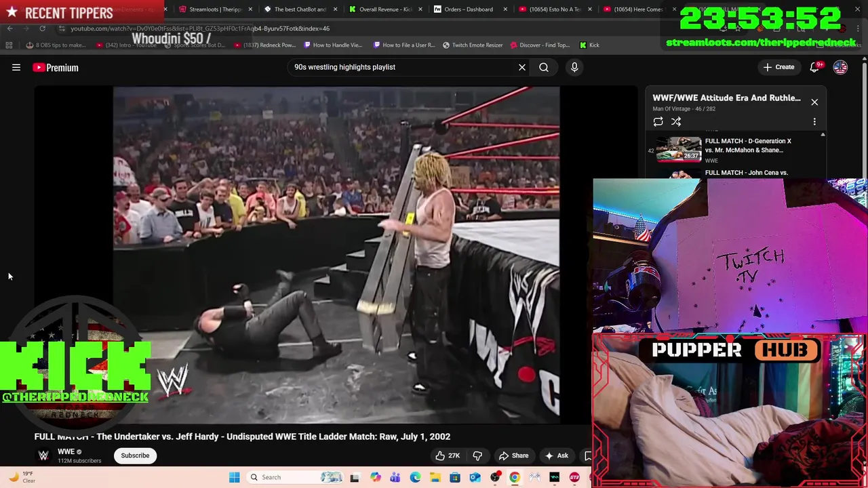
Task: Switch to Streamloots browser tab
Action: [x=214, y=9]
